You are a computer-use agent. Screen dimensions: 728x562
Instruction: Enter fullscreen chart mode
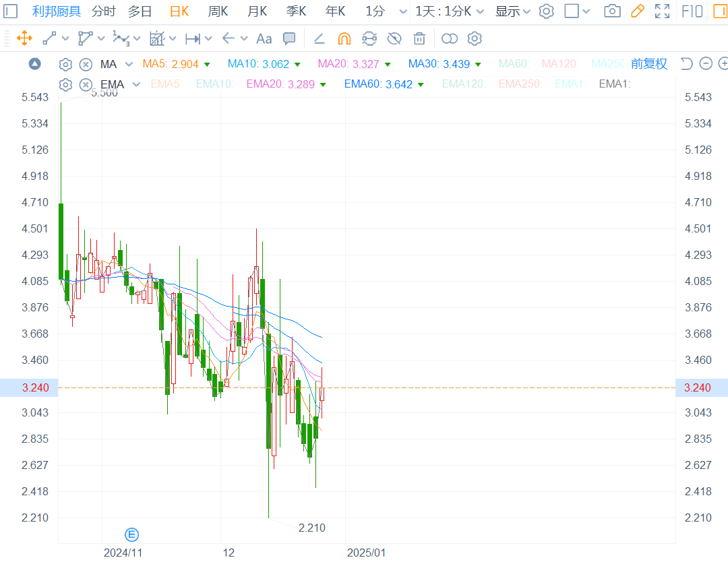tap(662, 11)
